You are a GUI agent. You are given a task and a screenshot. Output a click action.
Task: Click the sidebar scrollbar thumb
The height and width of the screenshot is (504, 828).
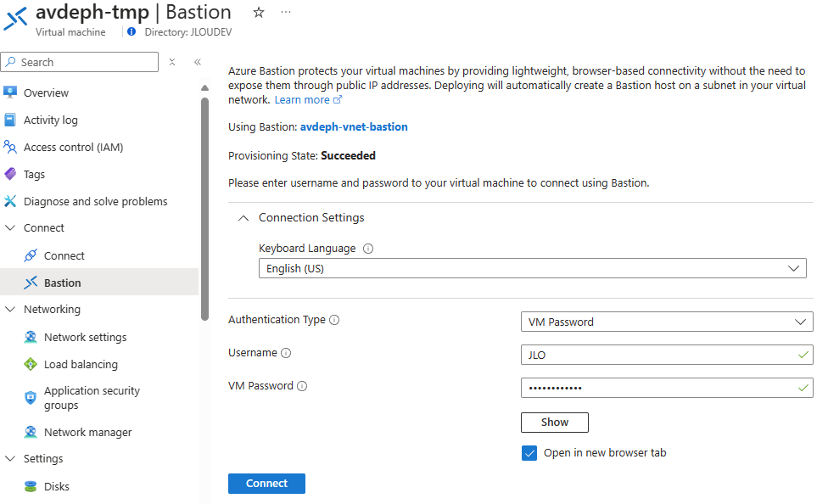point(205,209)
